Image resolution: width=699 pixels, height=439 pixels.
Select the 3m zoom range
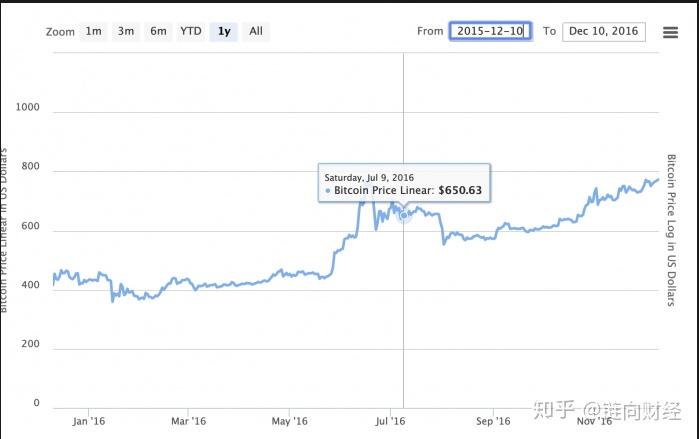coord(126,31)
